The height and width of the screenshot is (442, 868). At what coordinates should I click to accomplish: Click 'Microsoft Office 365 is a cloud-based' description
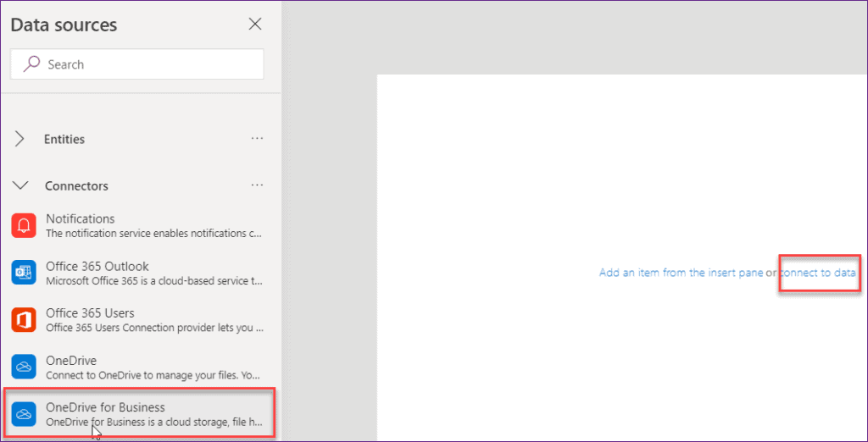point(154,280)
